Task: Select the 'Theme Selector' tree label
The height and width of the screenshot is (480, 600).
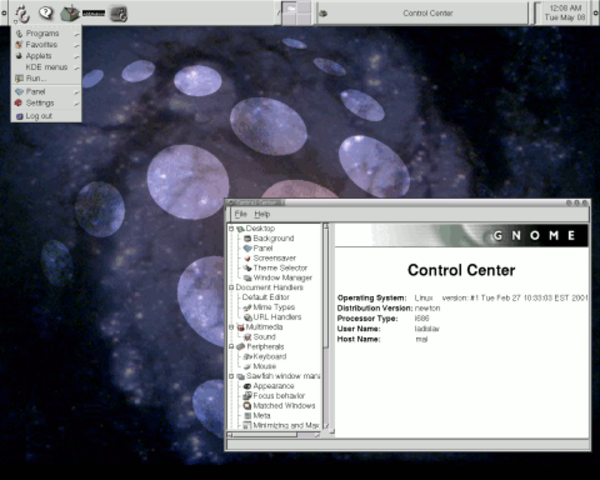Action: (x=280, y=268)
